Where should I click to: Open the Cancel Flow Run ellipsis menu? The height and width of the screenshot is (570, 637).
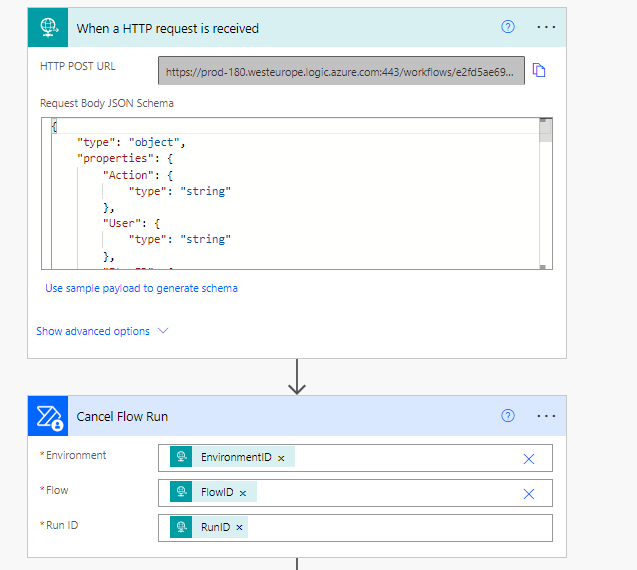click(545, 416)
